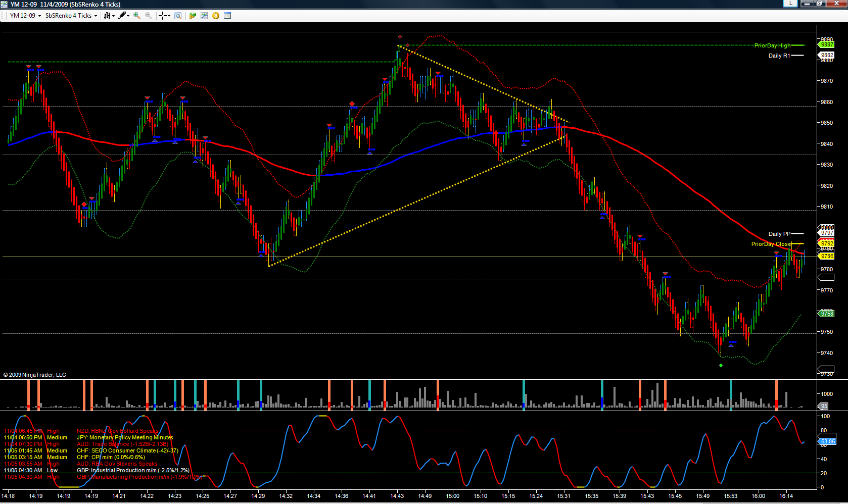The width and height of the screenshot is (848, 504).
Task: Click the 16:14 time axis label
Action: 786,496
